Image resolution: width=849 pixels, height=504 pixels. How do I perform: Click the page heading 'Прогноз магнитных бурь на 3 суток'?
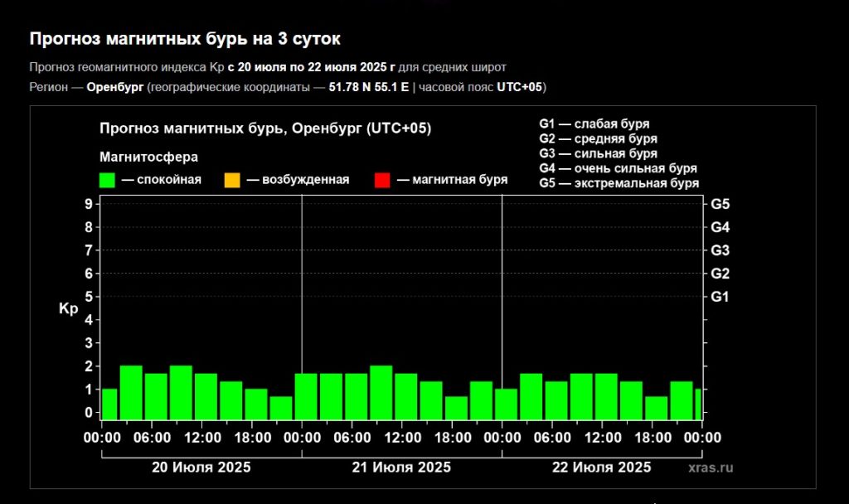click(185, 39)
